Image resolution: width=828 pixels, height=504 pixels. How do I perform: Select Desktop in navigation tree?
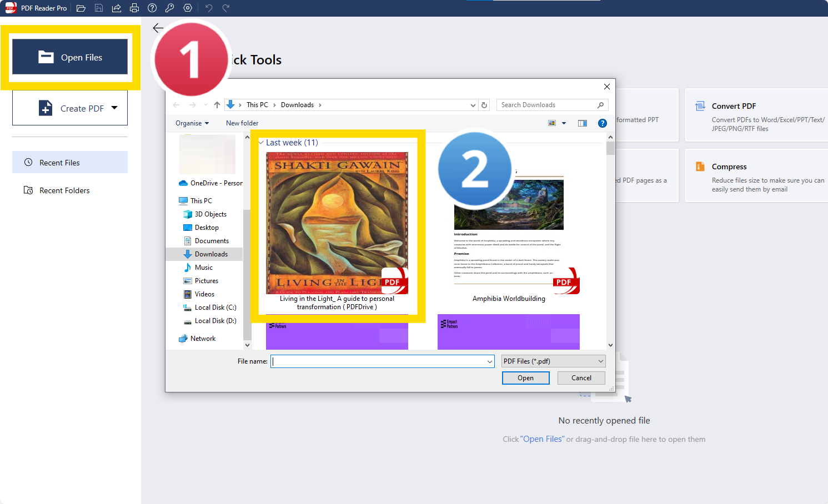pyautogui.click(x=201, y=228)
